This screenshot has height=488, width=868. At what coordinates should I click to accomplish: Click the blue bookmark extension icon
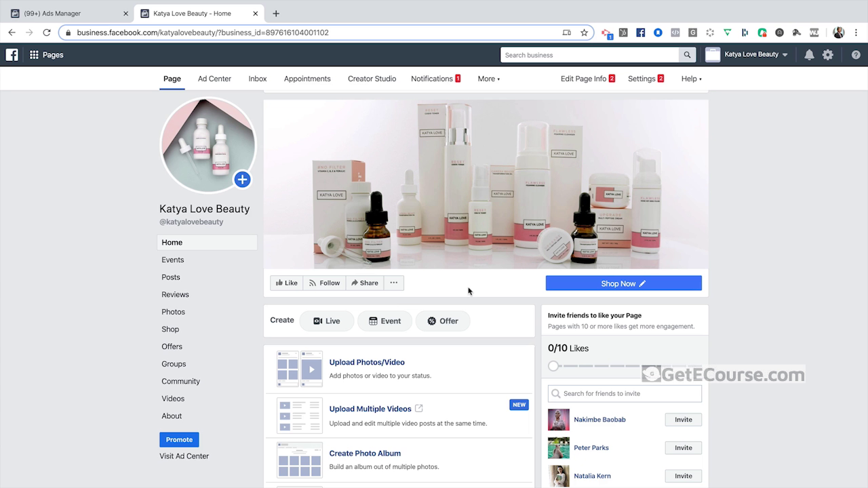[x=658, y=33]
